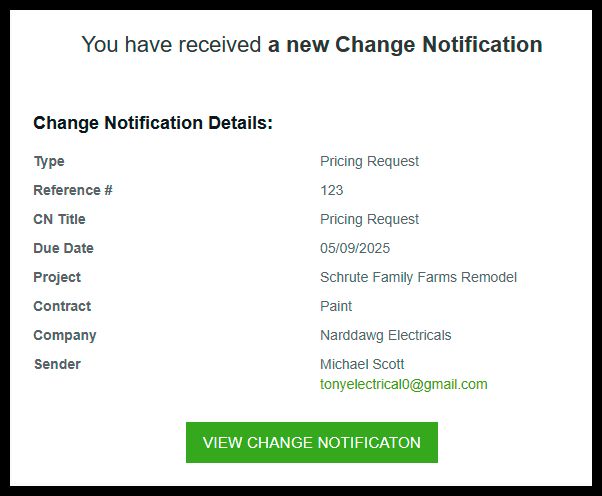Click the Reference # field label
This screenshot has height=496, width=602.
point(73,190)
